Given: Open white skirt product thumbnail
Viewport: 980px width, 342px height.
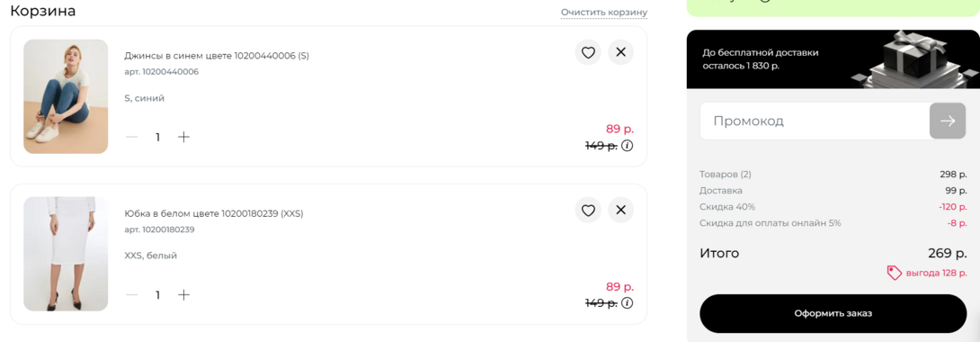Looking at the screenshot, I should [x=66, y=254].
